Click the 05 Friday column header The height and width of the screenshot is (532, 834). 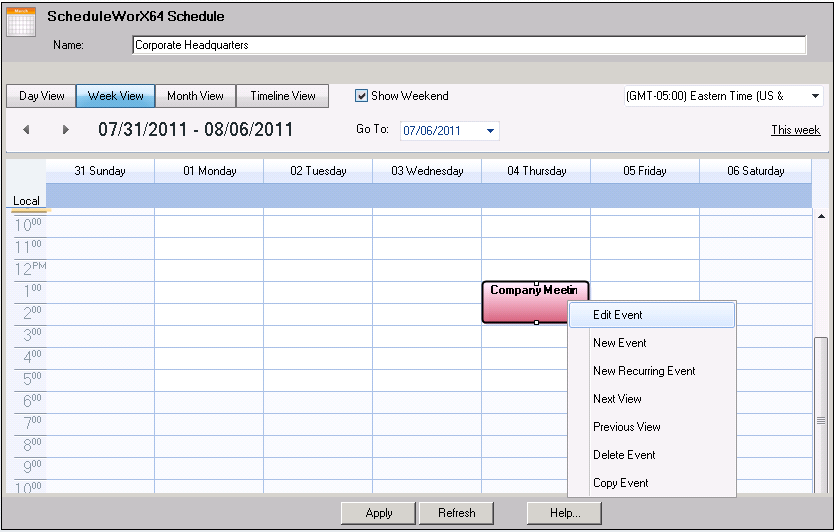point(645,171)
